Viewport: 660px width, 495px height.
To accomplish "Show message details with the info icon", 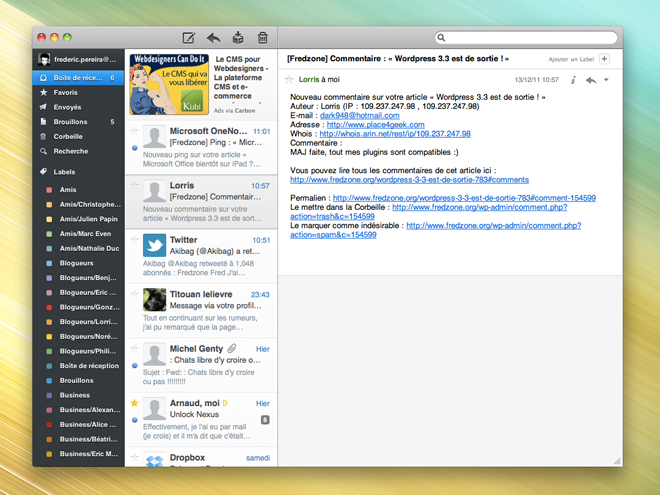I will (573, 80).
